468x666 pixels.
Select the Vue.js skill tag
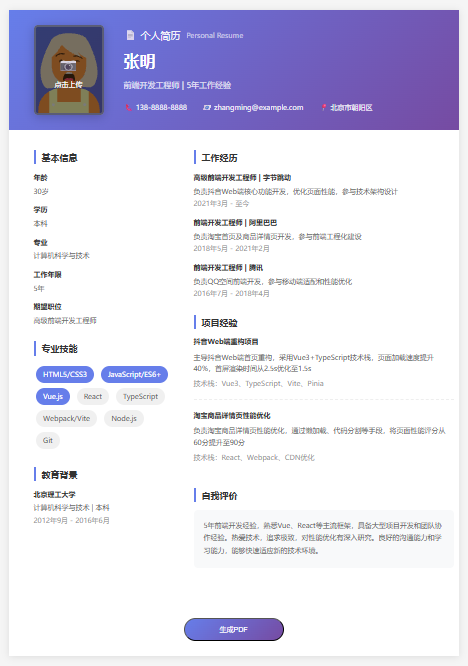point(53,396)
